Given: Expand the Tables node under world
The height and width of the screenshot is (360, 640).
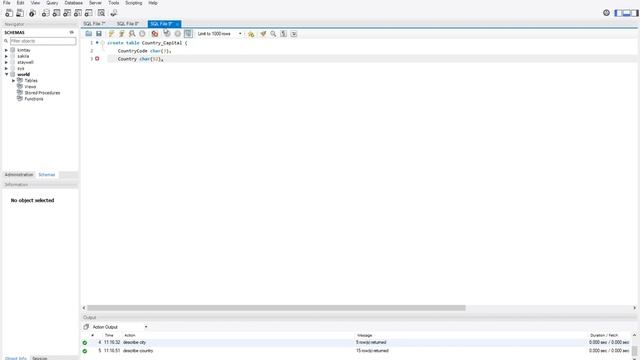Looking at the screenshot, I should (13, 81).
